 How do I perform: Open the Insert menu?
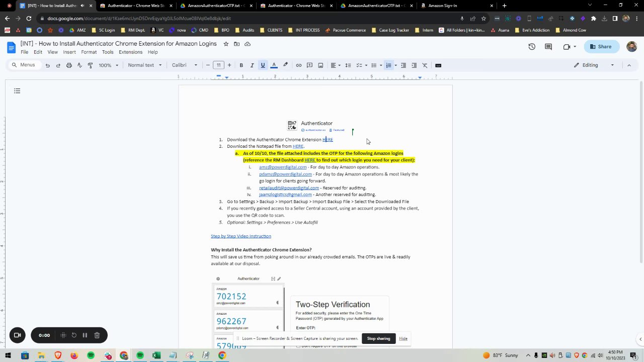pyautogui.click(x=69, y=52)
